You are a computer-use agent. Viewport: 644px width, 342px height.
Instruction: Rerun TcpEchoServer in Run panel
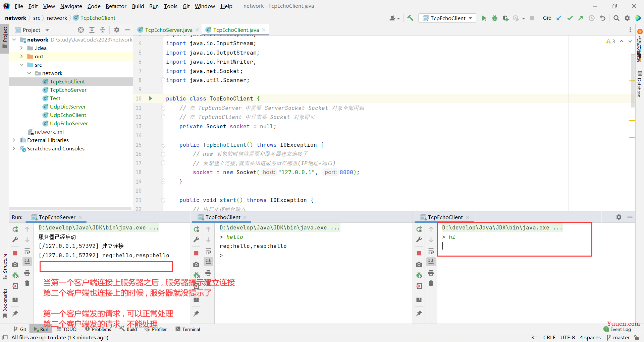15,229
